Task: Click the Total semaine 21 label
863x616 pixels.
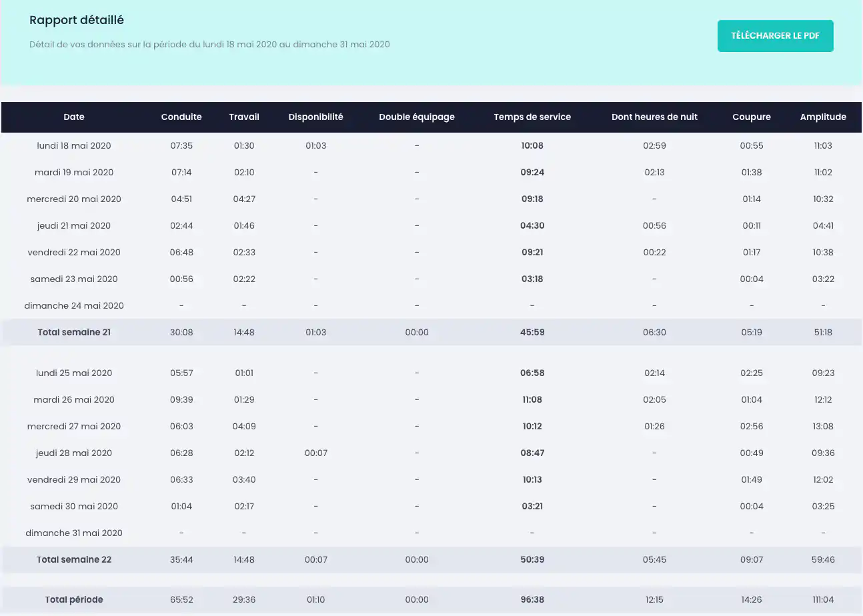Action: (x=74, y=332)
